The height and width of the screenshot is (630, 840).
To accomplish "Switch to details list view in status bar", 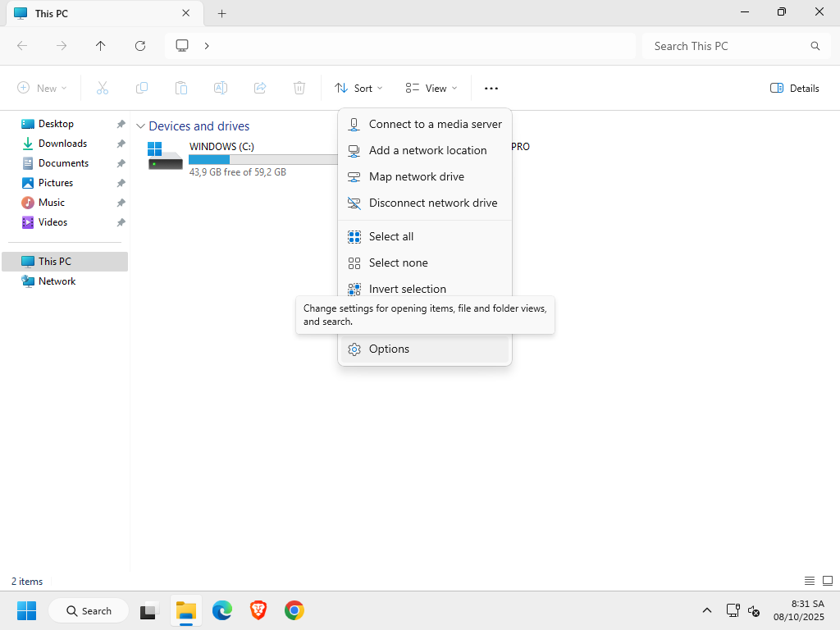I will 810,581.
